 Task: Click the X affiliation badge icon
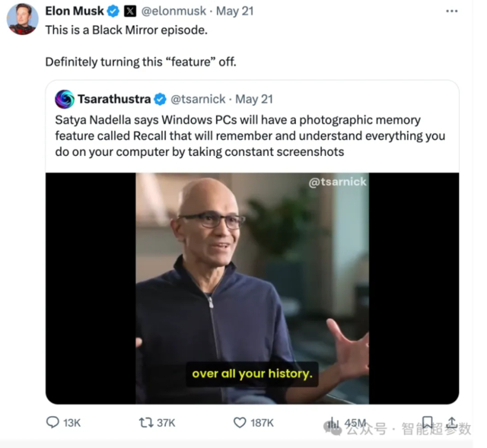coord(130,11)
